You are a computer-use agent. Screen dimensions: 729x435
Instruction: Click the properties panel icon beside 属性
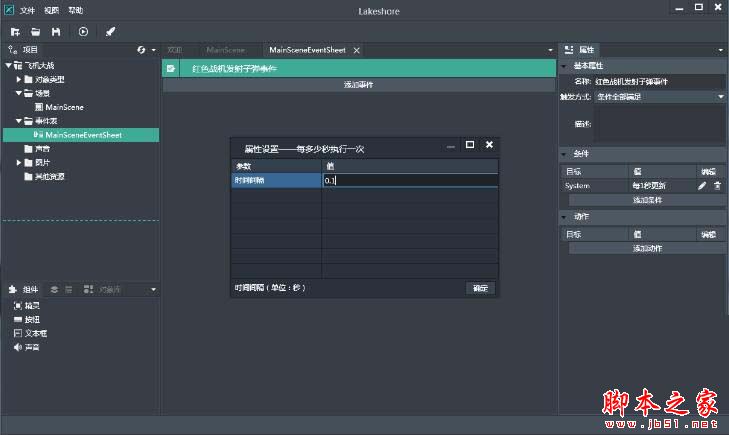(x=569, y=50)
